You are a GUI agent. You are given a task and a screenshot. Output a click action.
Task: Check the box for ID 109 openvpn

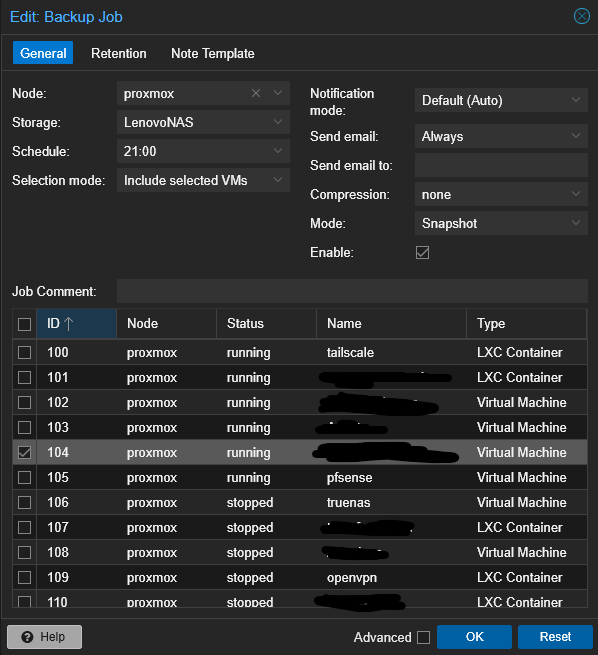[x=24, y=577]
